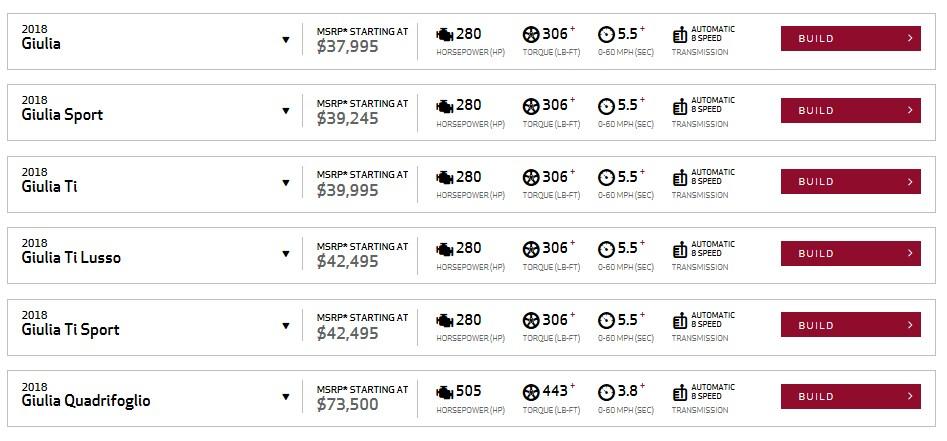
Task: Click the transmission icon in the base Giulia row
Action: pyautogui.click(x=680, y=34)
